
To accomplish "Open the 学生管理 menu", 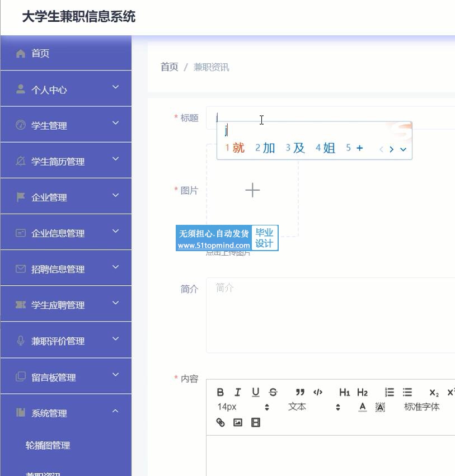I will 66,125.
